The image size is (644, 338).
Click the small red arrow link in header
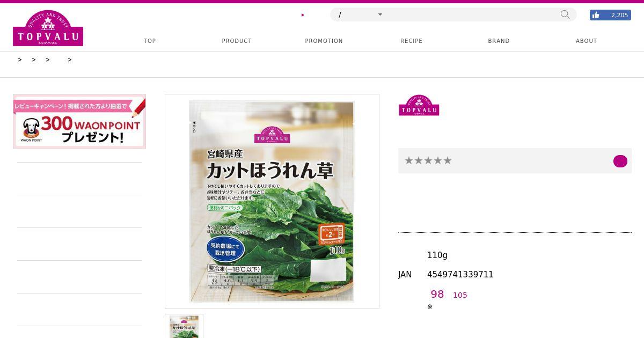tap(303, 15)
